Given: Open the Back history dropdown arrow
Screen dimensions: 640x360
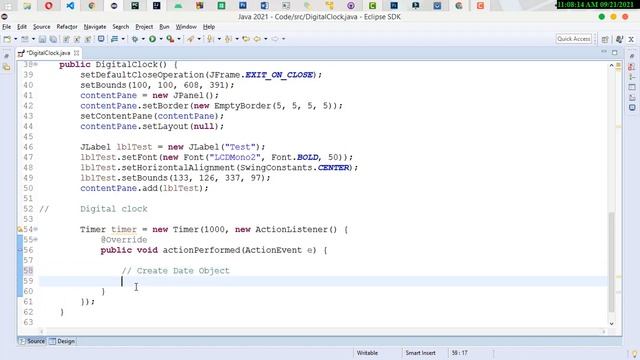Looking at the screenshot, I should (x=265, y=39).
